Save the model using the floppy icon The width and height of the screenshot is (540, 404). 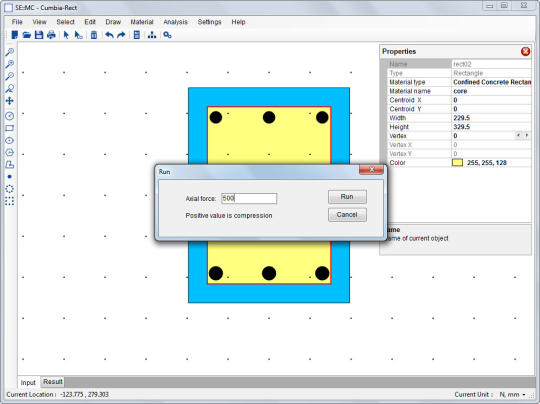click(39, 35)
